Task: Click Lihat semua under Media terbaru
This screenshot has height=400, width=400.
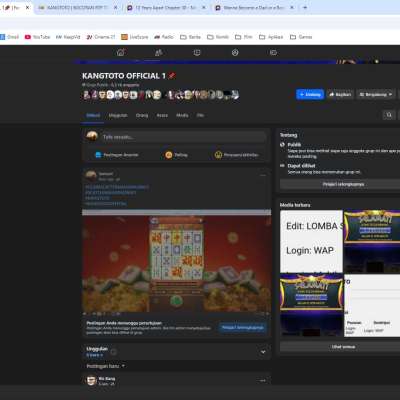Action: click(343, 347)
